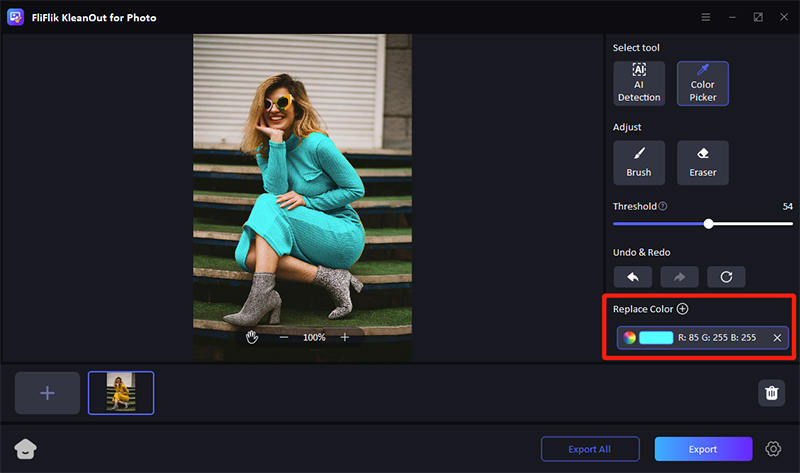
Task: Select the Color Picker tool
Action: (702, 84)
